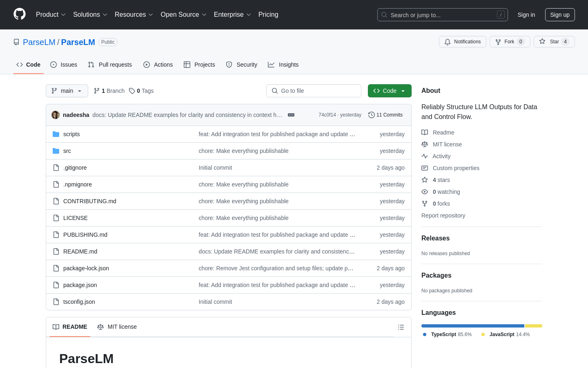Image resolution: width=588 pixels, height=368 pixels.
Task: Open the Solutions dropdown menu
Action: pyautogui.click(x=90, y=14)
